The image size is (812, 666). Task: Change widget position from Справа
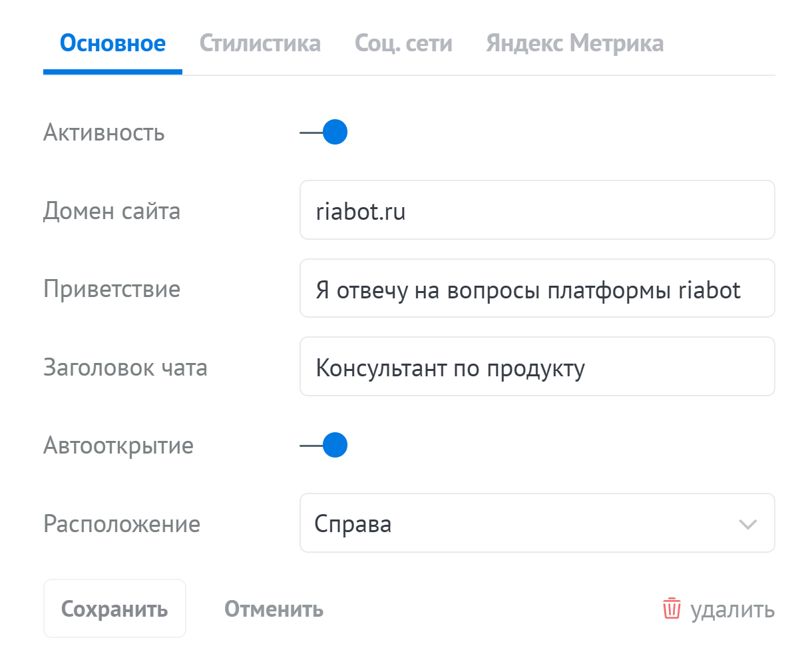tap(537, 523)
